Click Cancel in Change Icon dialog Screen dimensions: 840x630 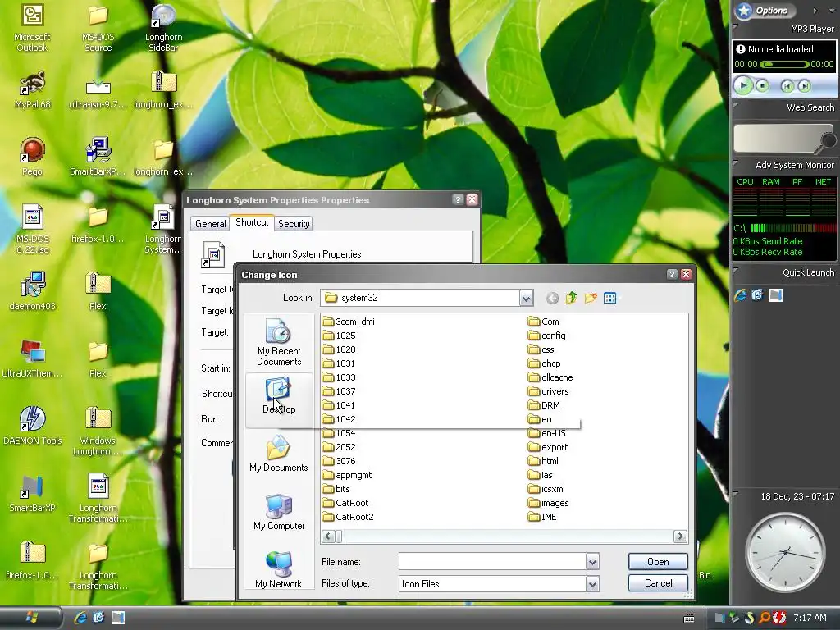coord(658,583)
